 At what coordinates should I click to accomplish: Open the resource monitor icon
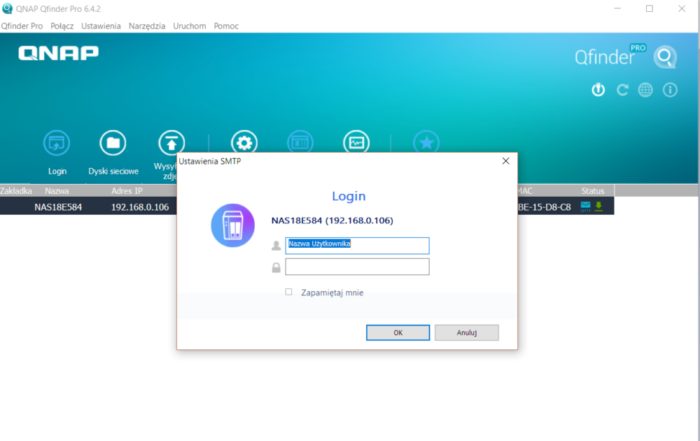click(x=356, y=142)
